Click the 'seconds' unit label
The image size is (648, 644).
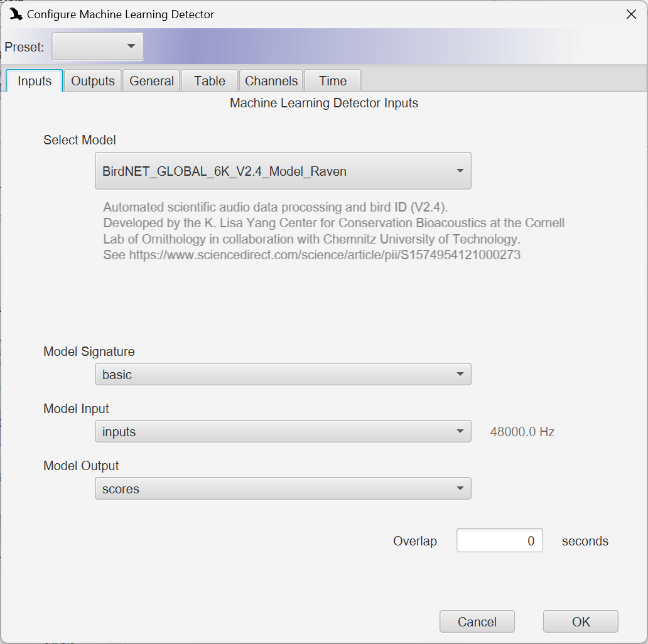pyautogui.click(x=585, y=541)
